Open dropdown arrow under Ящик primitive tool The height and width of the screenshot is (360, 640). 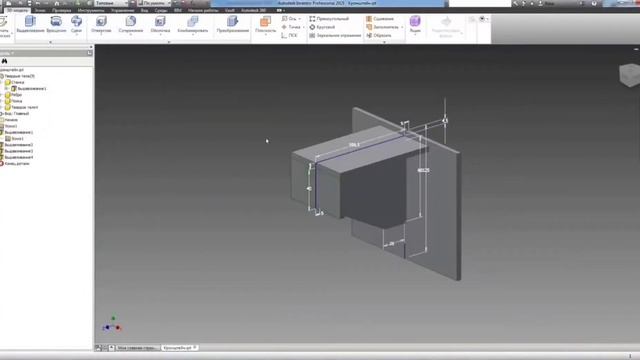415,35
